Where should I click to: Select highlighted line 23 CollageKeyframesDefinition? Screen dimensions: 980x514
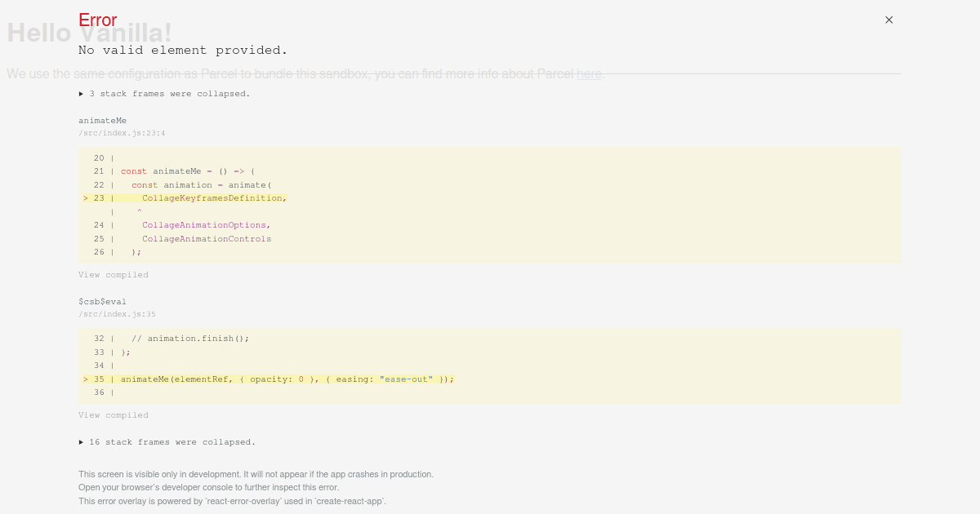coord(214,198)
